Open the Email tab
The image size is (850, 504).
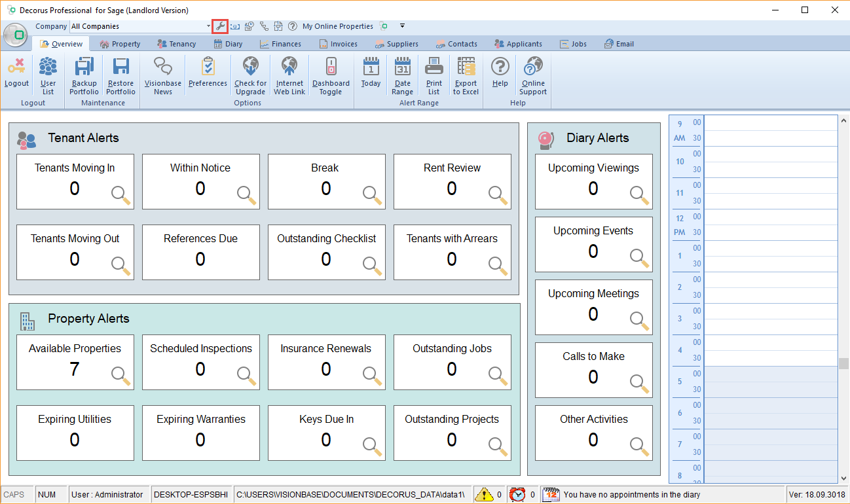coord(619,44)
